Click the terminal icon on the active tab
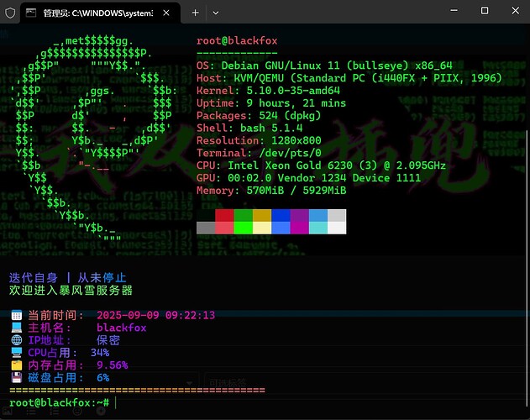The height and width of the screenshot is (420, 530). tap(31, 13)
